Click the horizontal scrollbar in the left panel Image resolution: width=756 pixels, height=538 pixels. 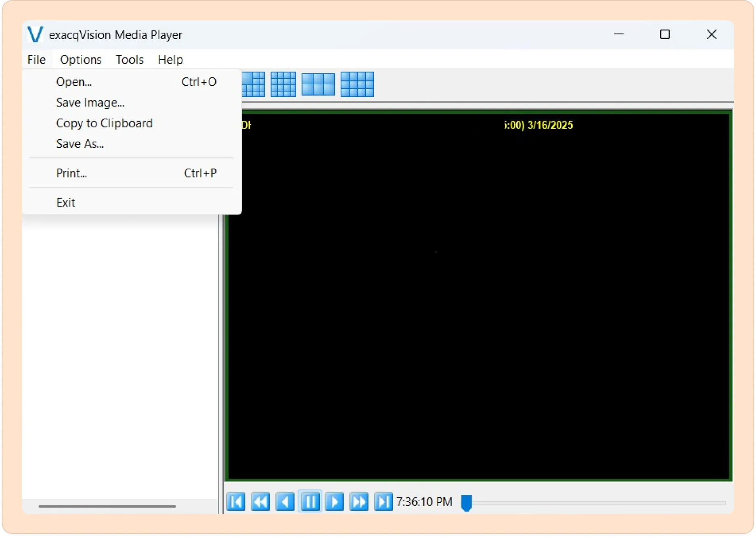point(107,507)
